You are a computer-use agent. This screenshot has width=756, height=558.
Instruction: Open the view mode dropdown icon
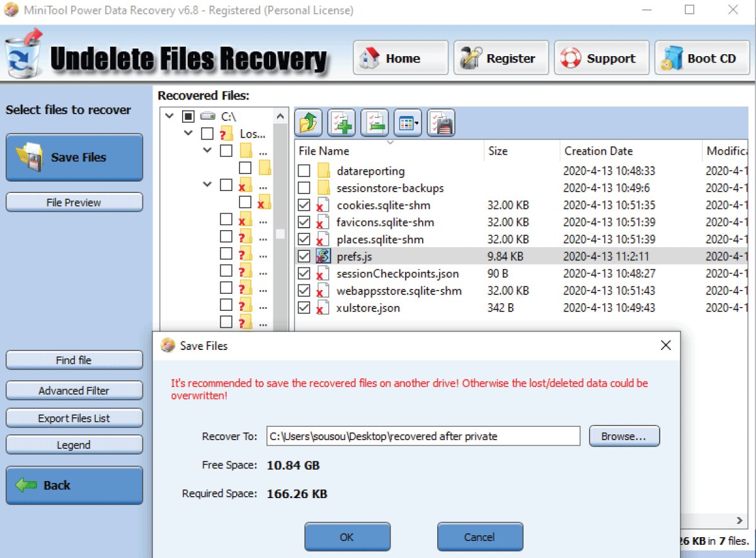408,123
